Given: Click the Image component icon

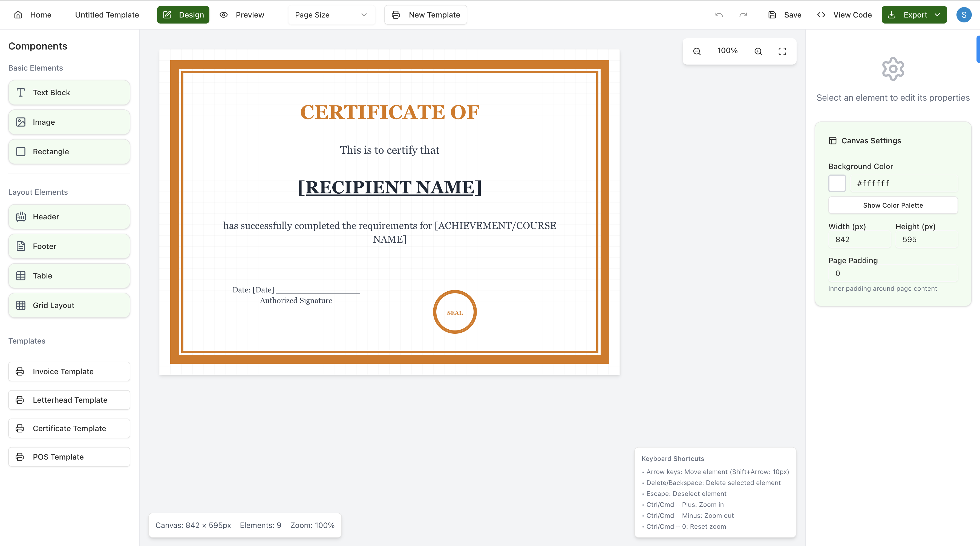Looking at the screenshot, I should click(21, 122).
